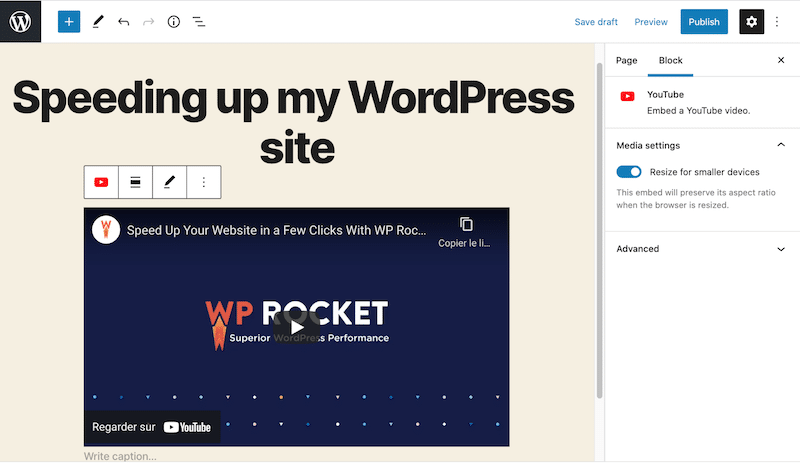
Task: Open block toolbar more options menu
Action: coord(204,182)
